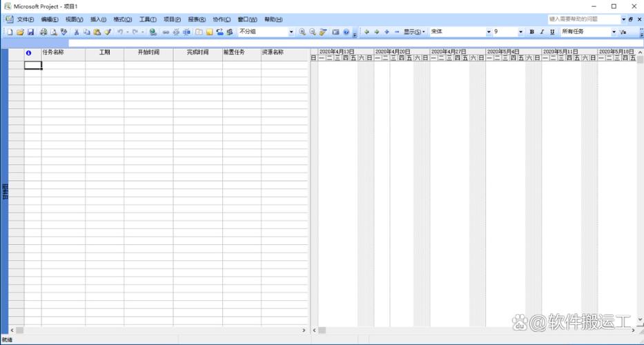Add a task note with the yellow note icon
Image resolution: width=644 pixels, height=345 pixels.
pos(209,32)
